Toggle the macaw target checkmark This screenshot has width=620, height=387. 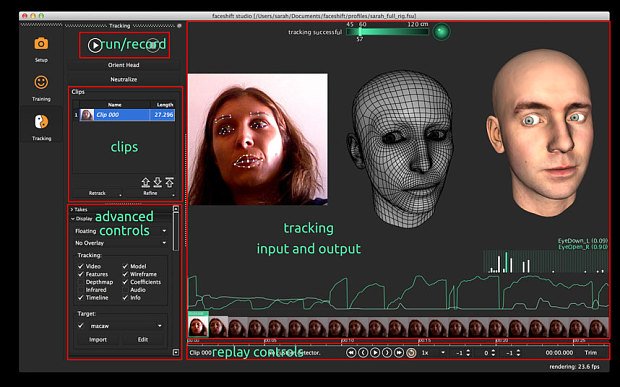(x=81, y=325)
